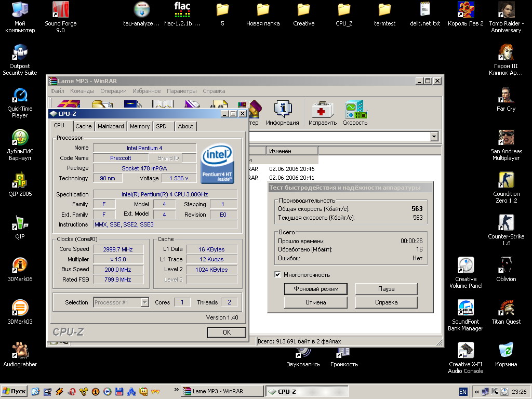Viewport: 532px width, 399px height.
Task: Select the Корзина recycle bin icon
Action: (506, 355)
